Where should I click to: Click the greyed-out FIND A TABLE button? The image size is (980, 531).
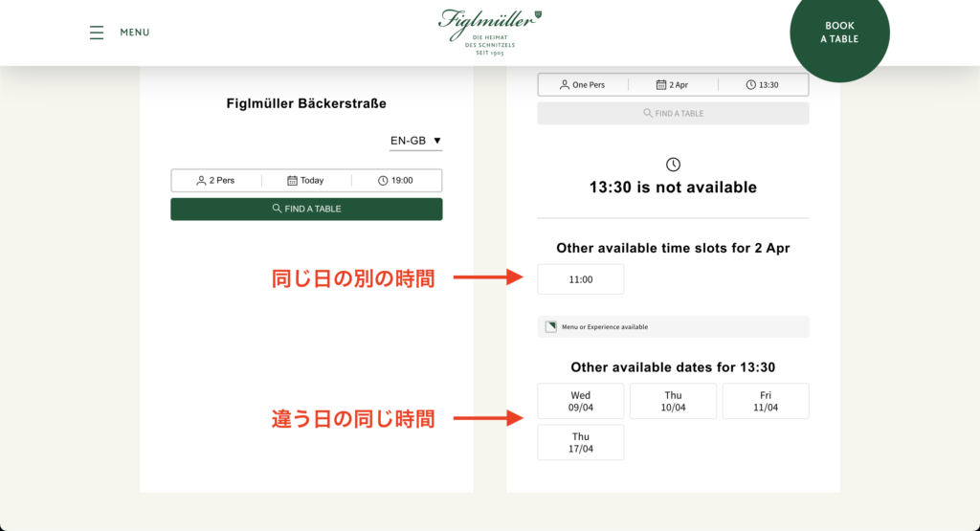[x=673, y=114]
